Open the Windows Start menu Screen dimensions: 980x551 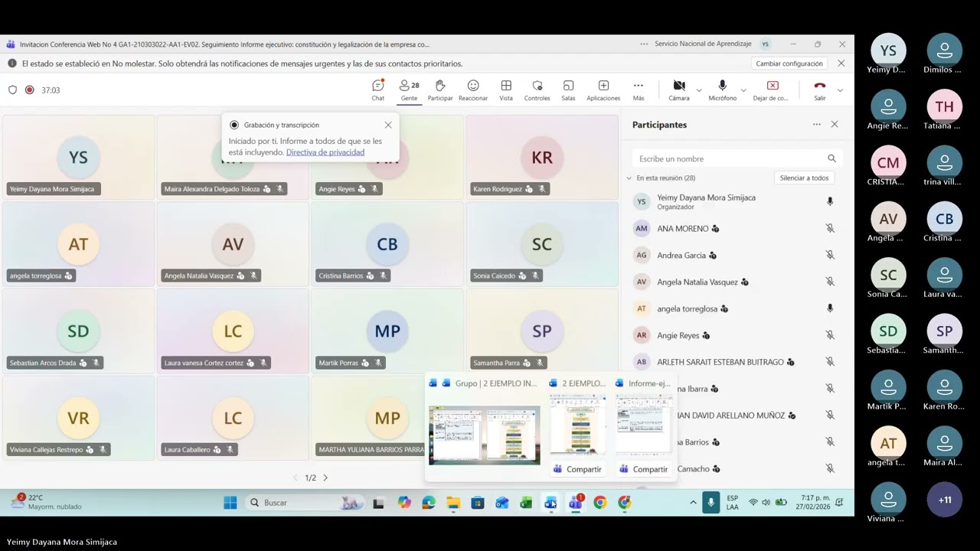click(230, 503)
